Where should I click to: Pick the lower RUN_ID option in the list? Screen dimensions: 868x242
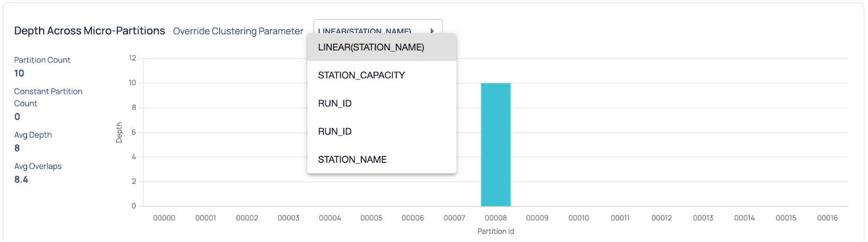pos(335,131)
